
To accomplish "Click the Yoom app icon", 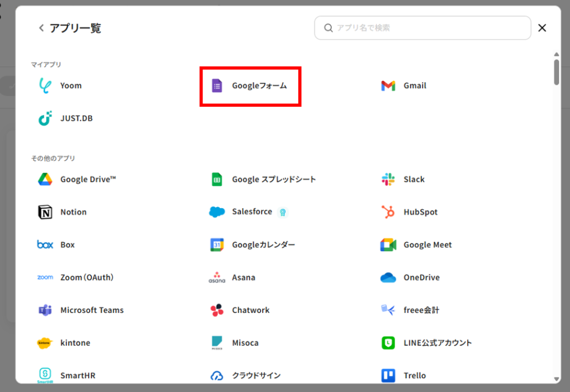I will pyautogui.click(x=45, y=86).
